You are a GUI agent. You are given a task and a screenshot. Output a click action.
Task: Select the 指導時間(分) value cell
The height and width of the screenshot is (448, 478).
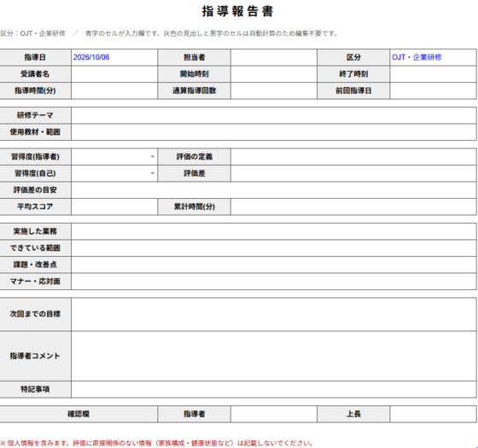pos(114,90)
